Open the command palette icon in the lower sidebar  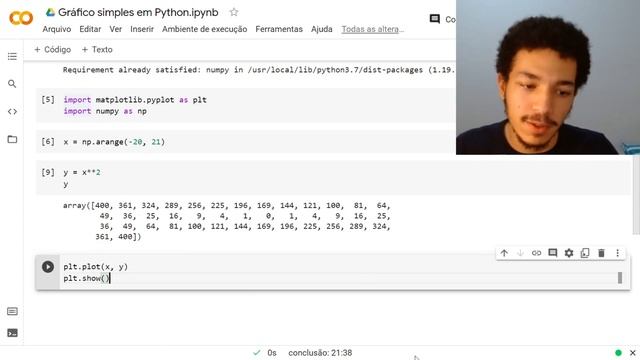point(12,311)
